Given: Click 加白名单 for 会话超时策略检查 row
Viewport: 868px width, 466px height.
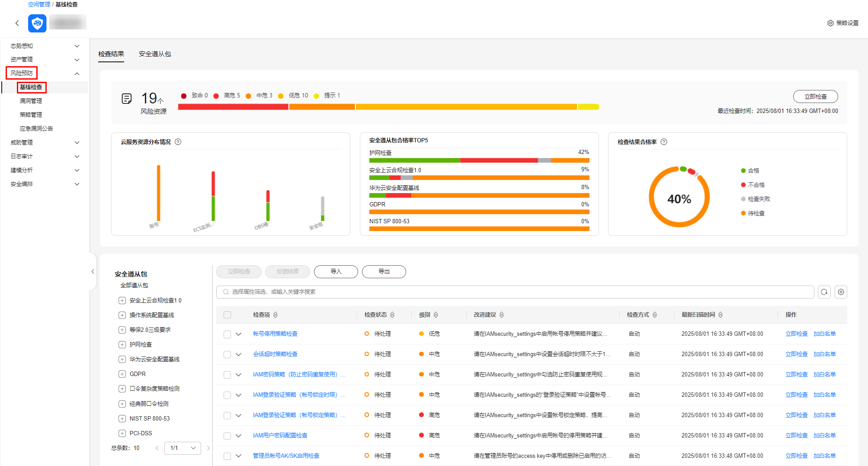Looking at the screenshot, I should click(x=824, y=354).
